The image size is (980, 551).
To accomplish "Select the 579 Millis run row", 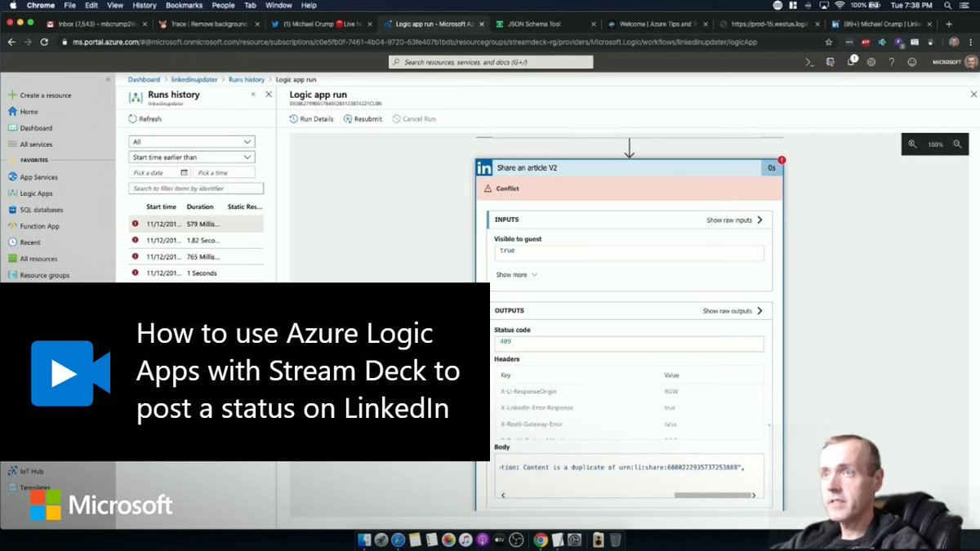I will (x=196, y=224).
